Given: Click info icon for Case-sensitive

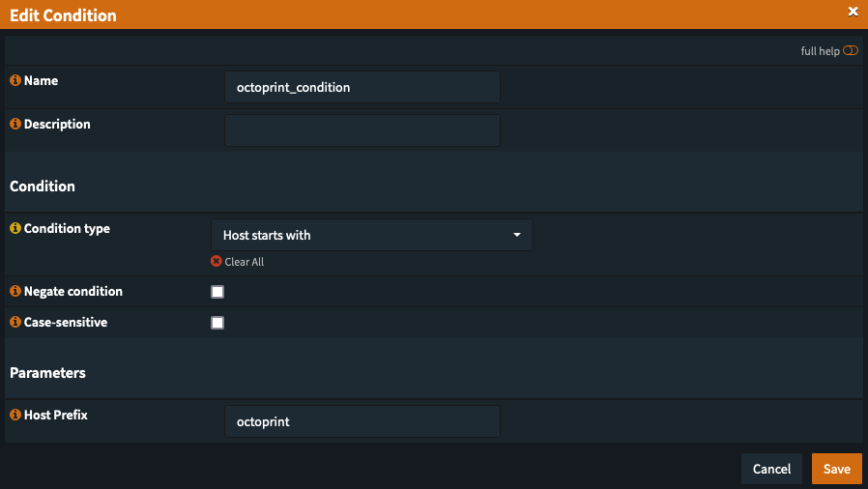Looking at the screenshot, I should [x=15, y=322].
